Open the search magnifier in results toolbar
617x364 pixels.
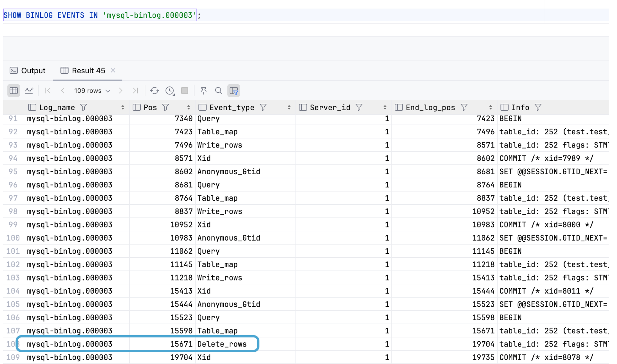point(218,91)
